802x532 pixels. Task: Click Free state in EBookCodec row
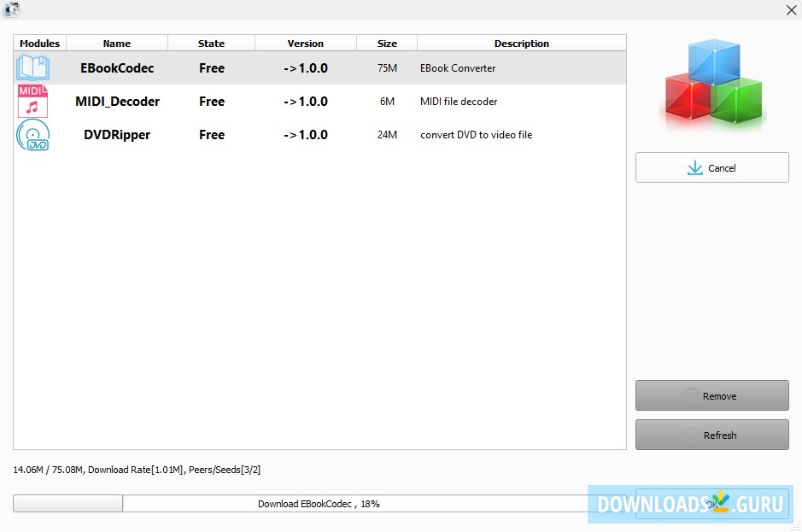point(212,68)
